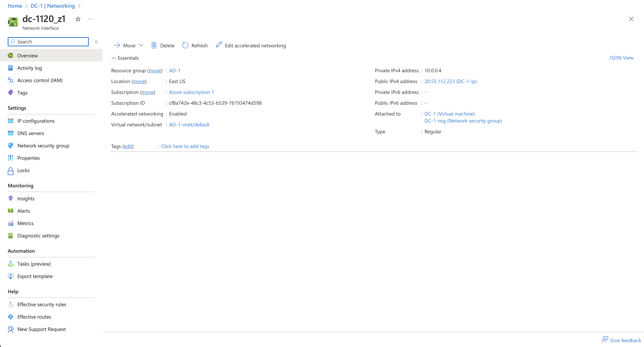Open the AD-1 resource group link

(175, 71)
